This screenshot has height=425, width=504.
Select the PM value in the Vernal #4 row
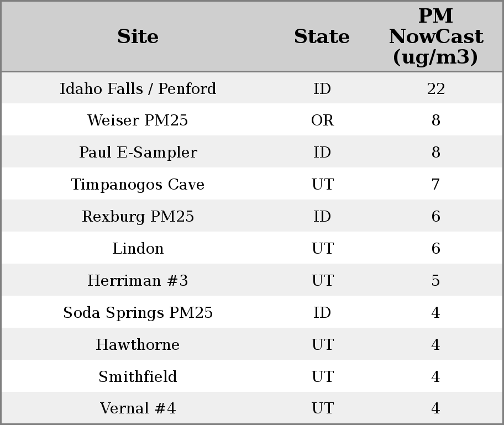click(435, 409)
